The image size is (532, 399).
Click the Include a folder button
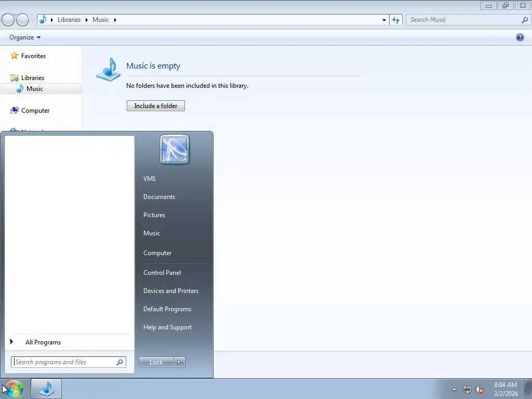[x=156, y=106]
